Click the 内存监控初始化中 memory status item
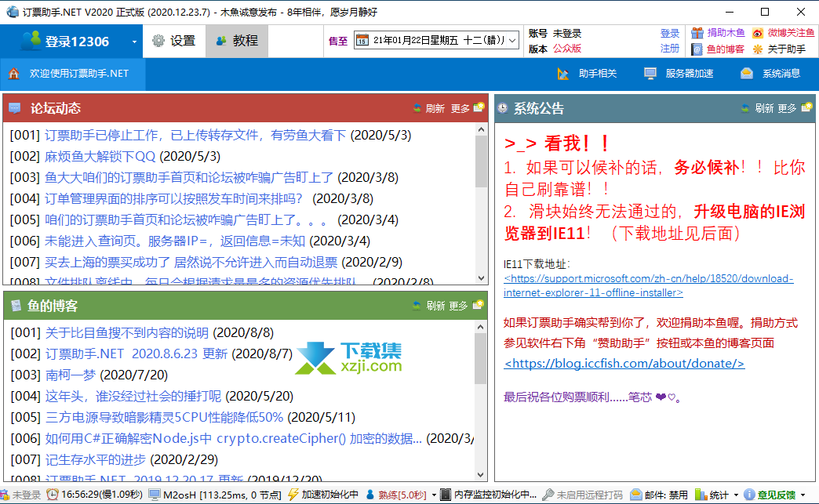 click(x=489, y=495)
